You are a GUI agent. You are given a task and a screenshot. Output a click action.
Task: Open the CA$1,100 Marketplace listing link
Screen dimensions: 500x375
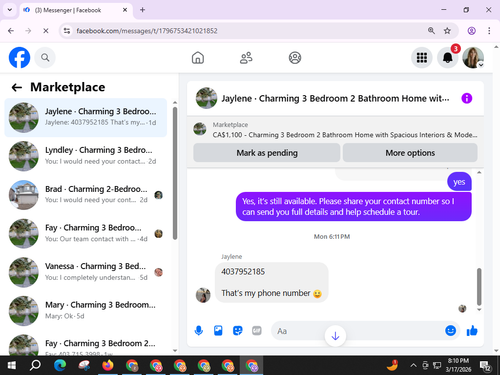pos(345,135)
